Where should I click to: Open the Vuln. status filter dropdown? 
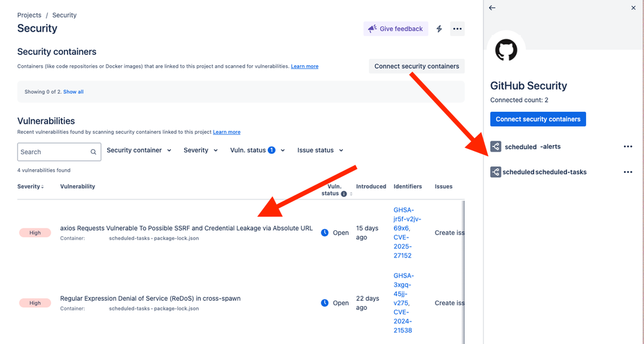pyautogui.click(x=257, y=150)
